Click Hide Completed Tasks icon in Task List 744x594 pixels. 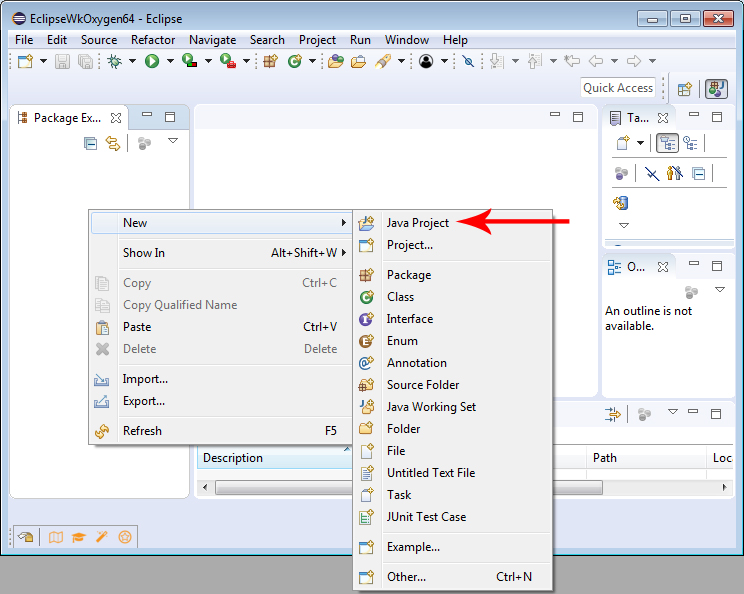point(652,174)
